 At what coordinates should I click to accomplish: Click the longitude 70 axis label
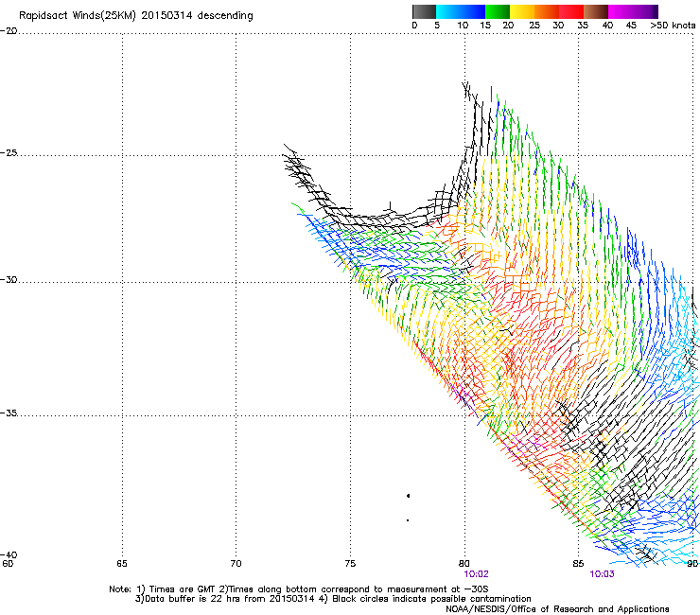(x=236, y=564)
